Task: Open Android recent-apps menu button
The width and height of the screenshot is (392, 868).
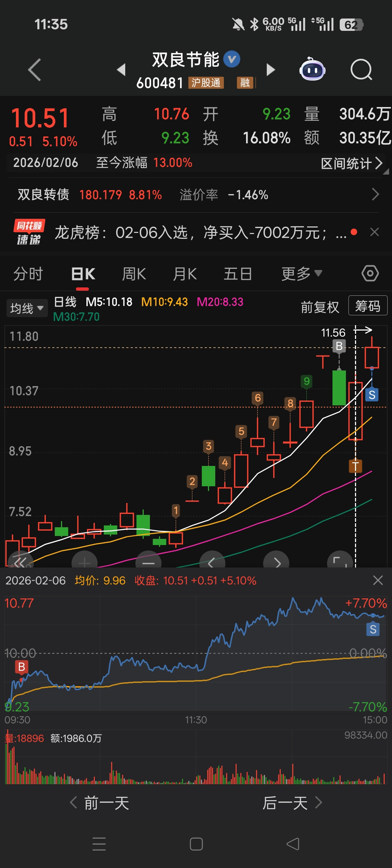Action: pos(99,844)
